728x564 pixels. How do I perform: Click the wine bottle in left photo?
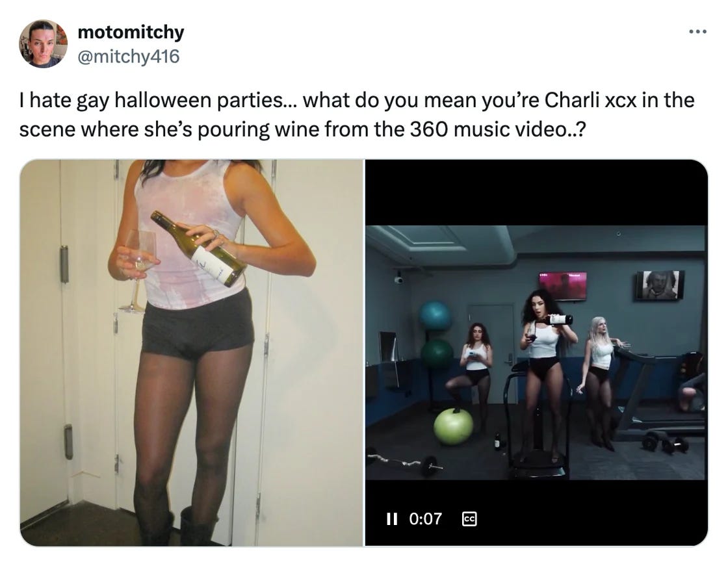(199, 248)
